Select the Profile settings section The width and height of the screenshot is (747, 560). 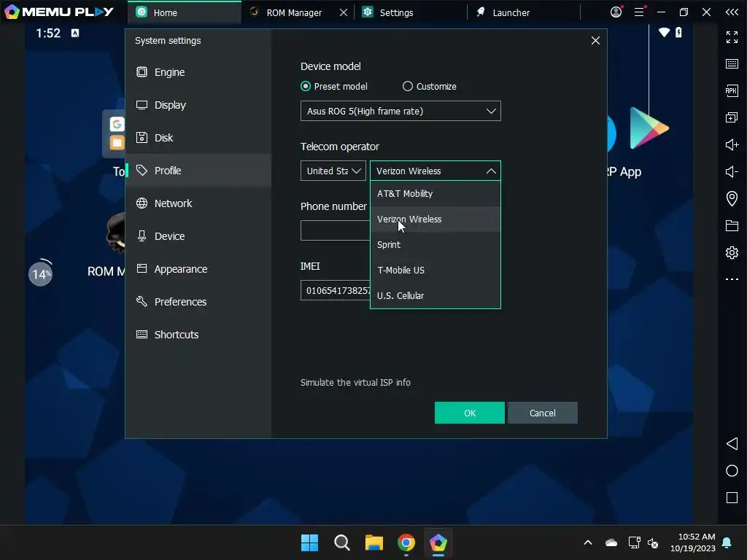pyautogui.click(x=198, y=171)
